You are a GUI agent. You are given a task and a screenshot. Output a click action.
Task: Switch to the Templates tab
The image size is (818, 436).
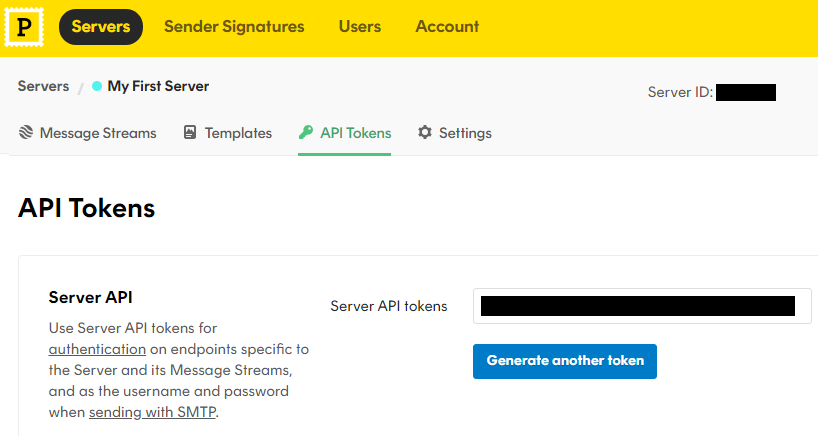tap(228, 133)
